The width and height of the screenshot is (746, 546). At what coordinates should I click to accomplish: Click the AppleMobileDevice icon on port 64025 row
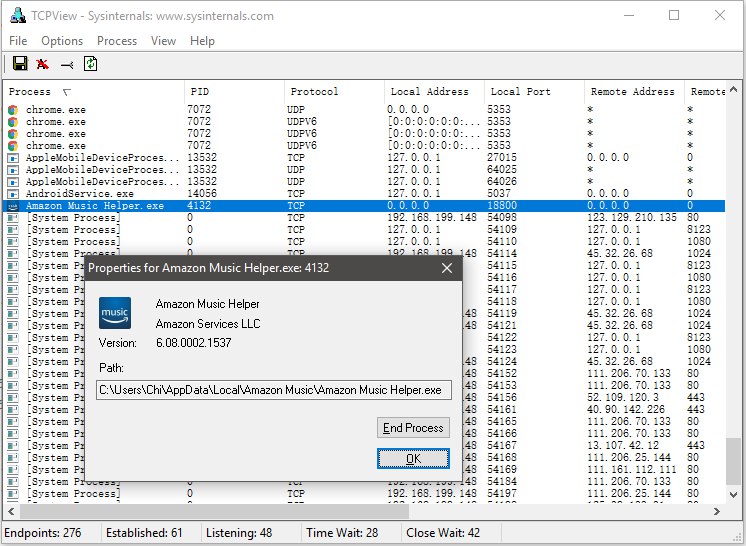pos(13,170)
